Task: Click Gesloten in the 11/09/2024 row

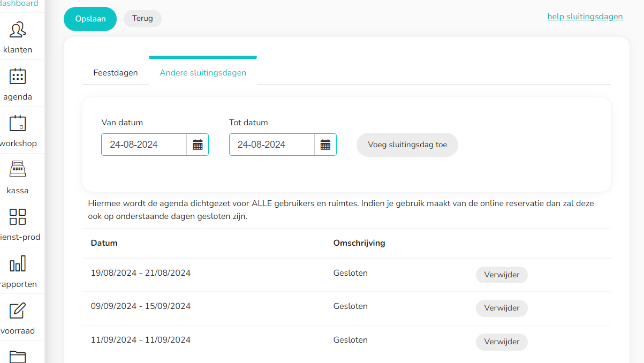Action: (351, 340)
